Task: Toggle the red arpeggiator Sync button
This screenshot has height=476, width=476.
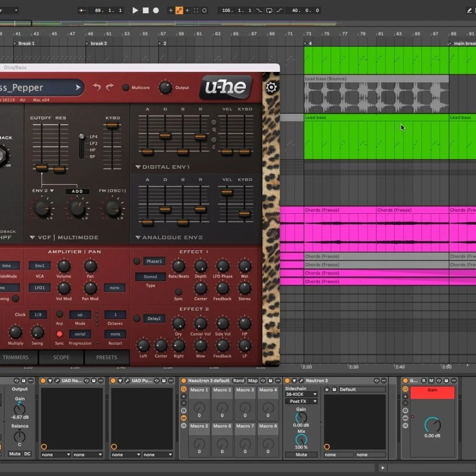Action: pyautogui.click(x=59, y=334)
